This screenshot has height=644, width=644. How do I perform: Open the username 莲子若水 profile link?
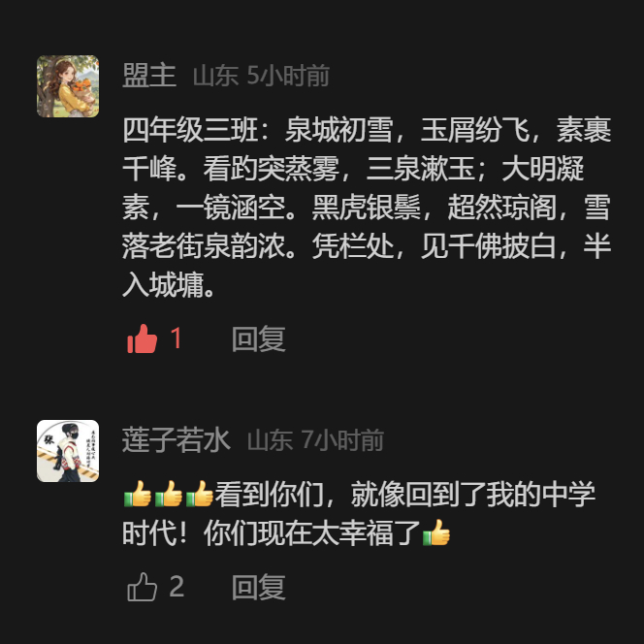click(177, 440)
